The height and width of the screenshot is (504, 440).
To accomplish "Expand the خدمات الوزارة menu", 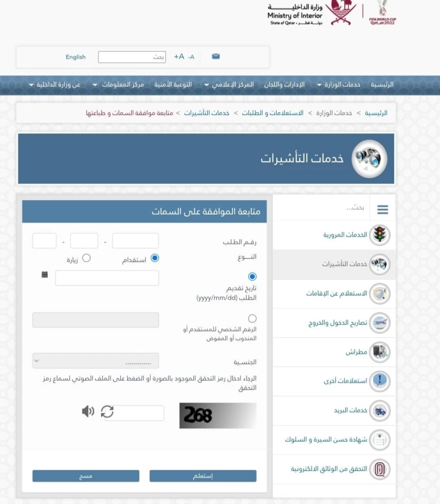I will tap(341, 85).
